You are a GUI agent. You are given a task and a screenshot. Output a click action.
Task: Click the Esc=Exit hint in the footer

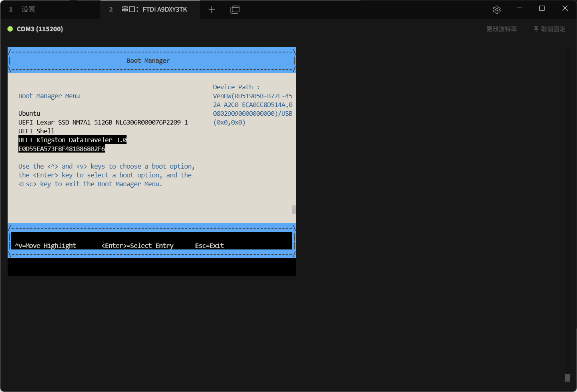click(x=209, y=245)
